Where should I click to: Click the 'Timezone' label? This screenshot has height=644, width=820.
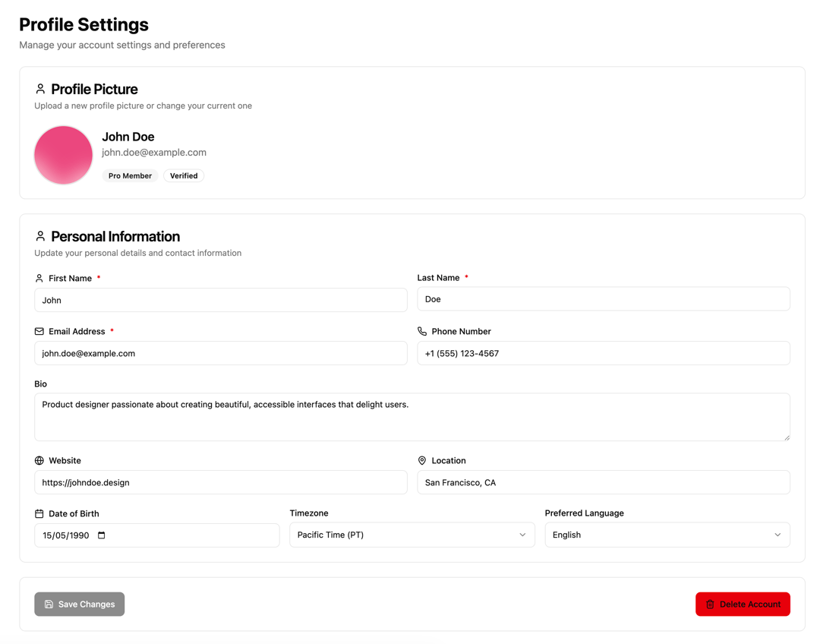pos(309,513)
